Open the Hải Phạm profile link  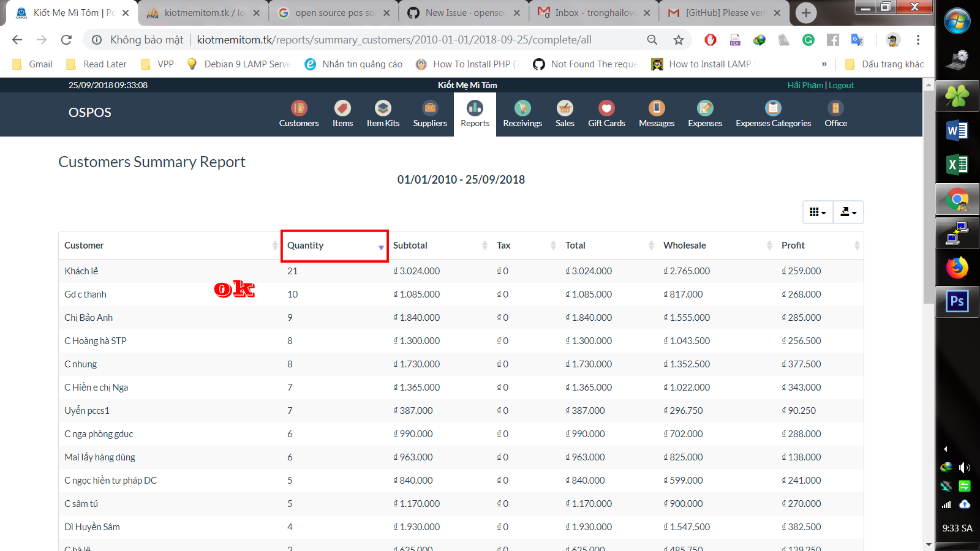point(805,85)
